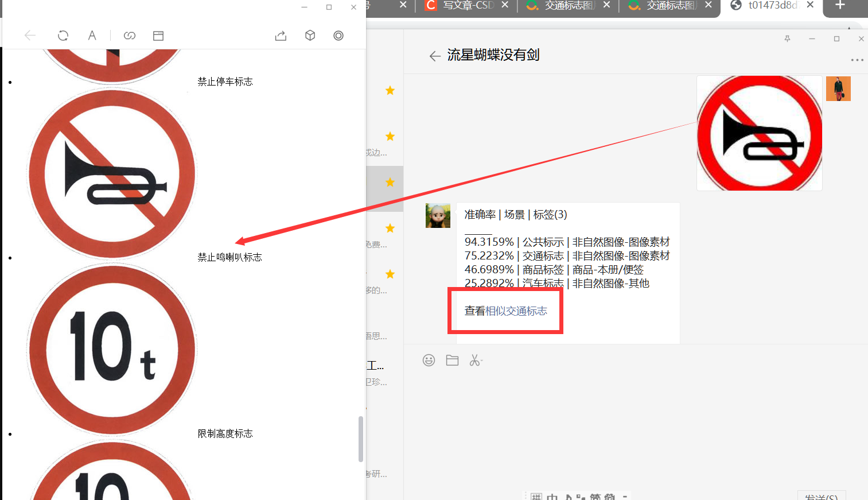Open the emoji picker in chat input
868x500 pixels.
[429, 360]
